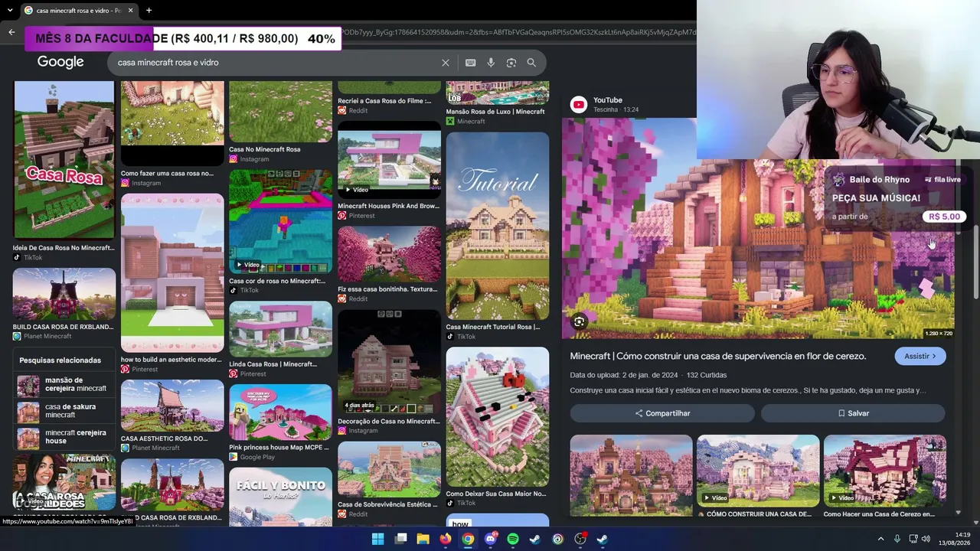Click 'Decoração de Casa no Minecraft...' caption
This screenshot has height=551, width=980.
[388, 421]
